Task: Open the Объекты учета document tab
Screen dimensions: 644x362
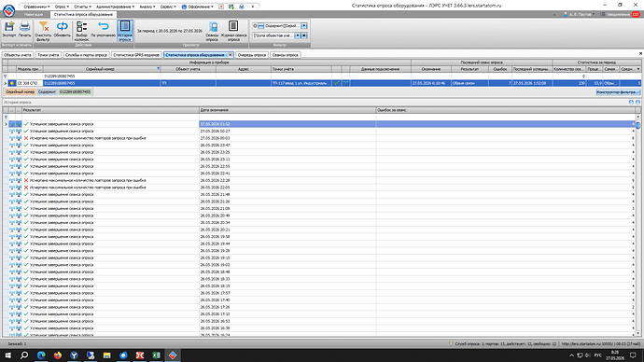Action: click(18, 55)
